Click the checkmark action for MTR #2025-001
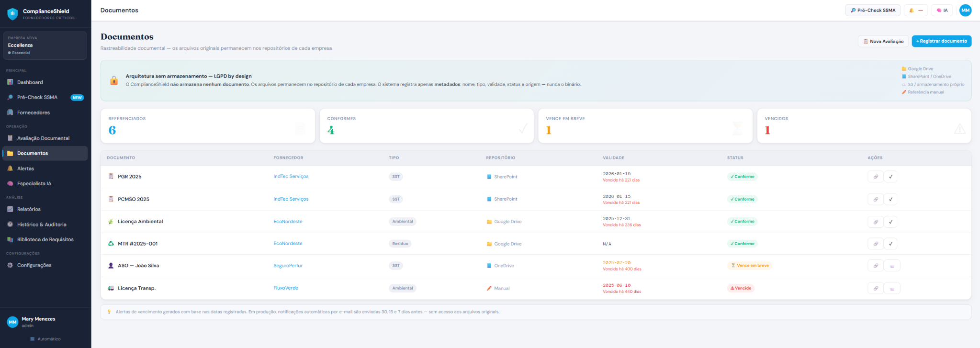The height and width of the screenshot is (348, 980). (890, 244)
